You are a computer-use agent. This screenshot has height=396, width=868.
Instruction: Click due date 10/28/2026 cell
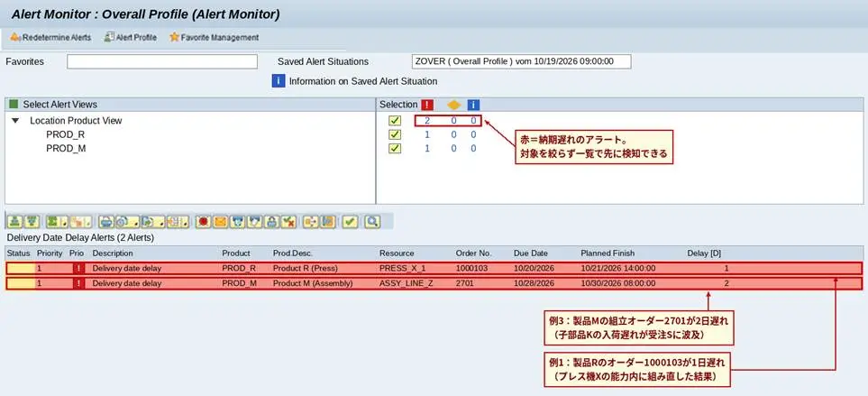[534, 283]
